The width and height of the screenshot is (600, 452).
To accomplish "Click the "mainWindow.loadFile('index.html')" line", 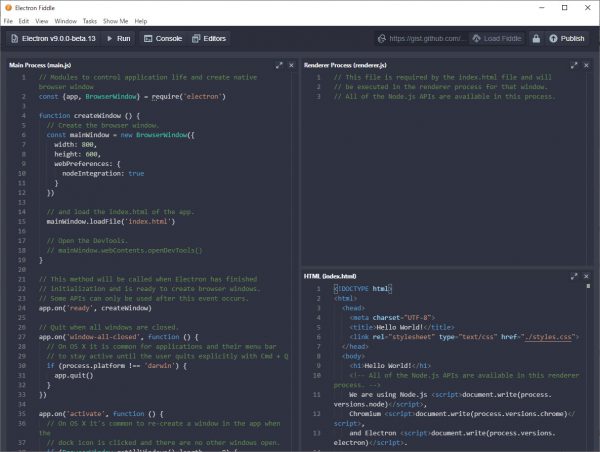I will pyautogui.click(x=111, y=222).
